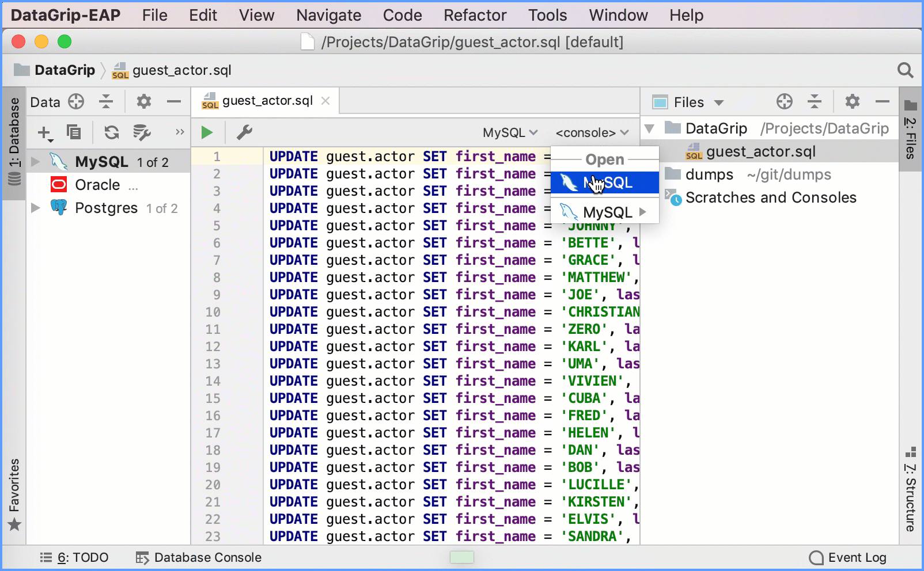Viewport: 924px width, 571px height.
Task: Click the Oracle data source icon
Action: (x=59, y=185)
